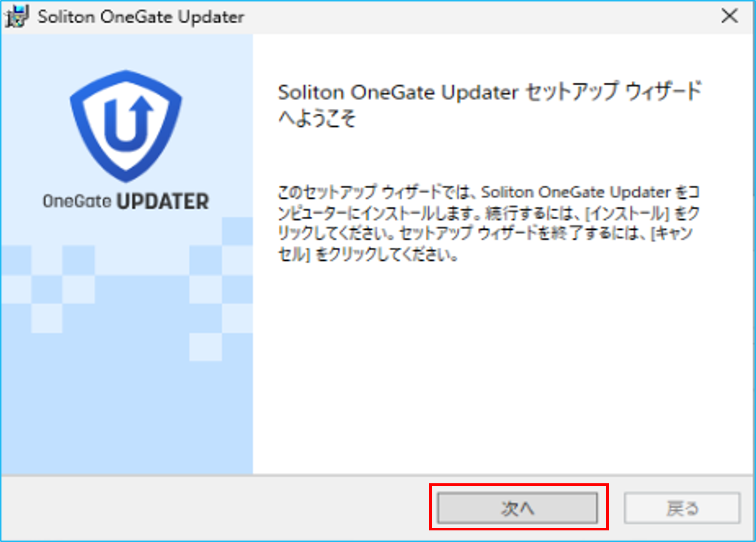Click the bold UPDATER word under the logo
The height and width of the screenshot is (542, 756).
163,202
